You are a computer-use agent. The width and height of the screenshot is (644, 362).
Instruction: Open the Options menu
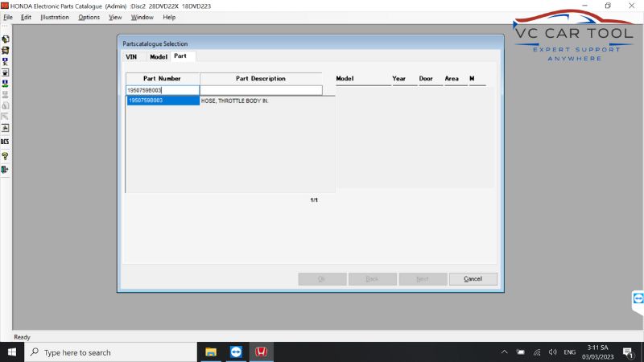[89, 17]
